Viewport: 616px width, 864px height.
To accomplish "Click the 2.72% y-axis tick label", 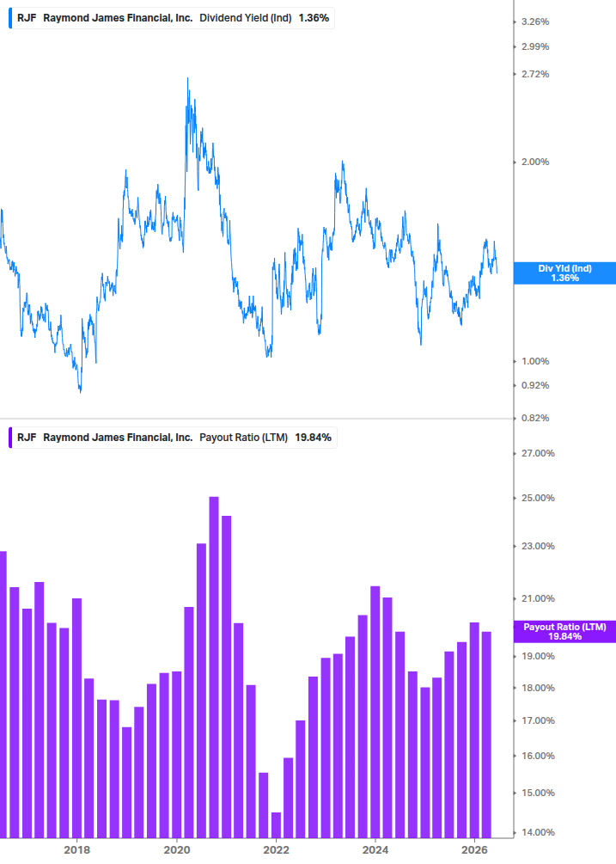I will tap(535, 75).
